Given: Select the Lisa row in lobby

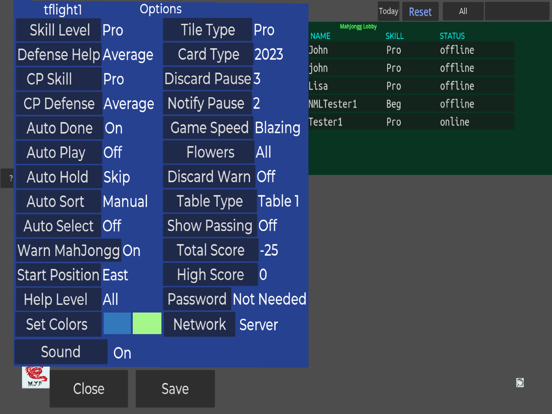Looking at the screenshot, I should pyautogui.click(x=411, y=86).
